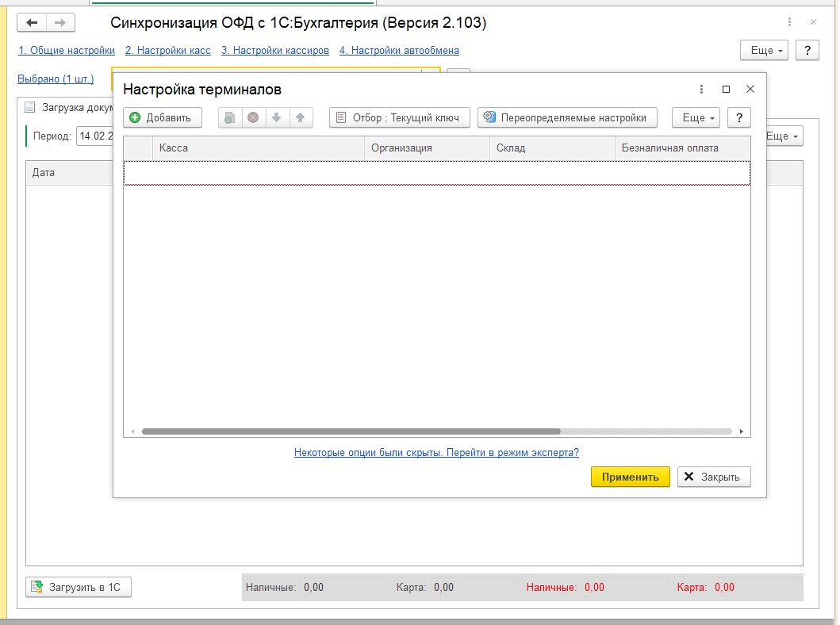Sort by the Склад column header

(552, 148)
